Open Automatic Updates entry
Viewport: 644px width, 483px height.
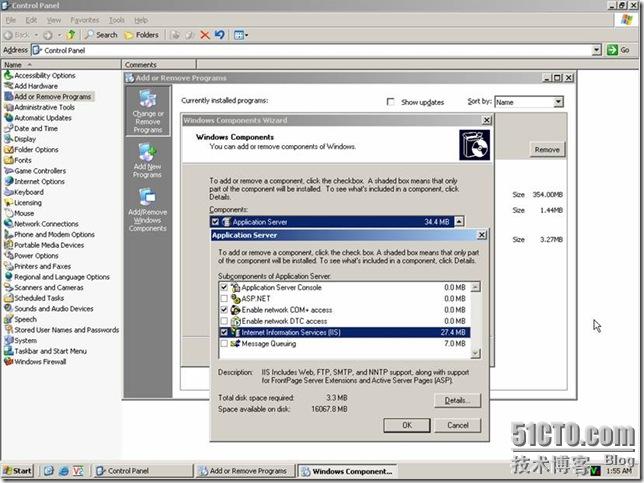tap(38, 118)
